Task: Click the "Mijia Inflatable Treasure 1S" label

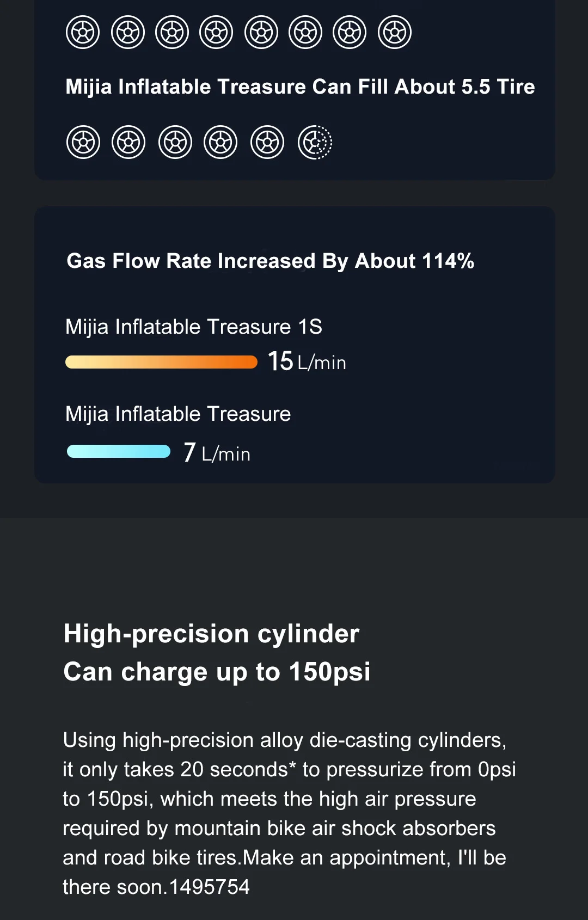Action: click(x=194, y=327)
